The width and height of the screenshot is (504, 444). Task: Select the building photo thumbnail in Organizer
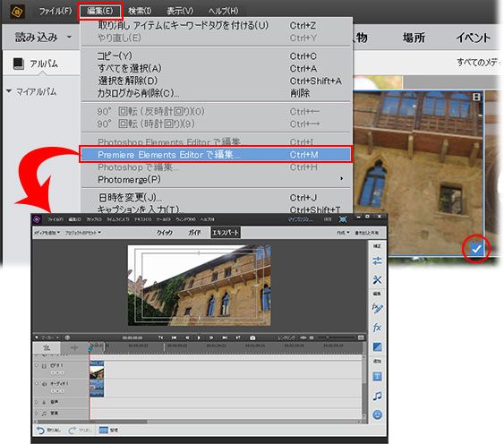point(418,173)
